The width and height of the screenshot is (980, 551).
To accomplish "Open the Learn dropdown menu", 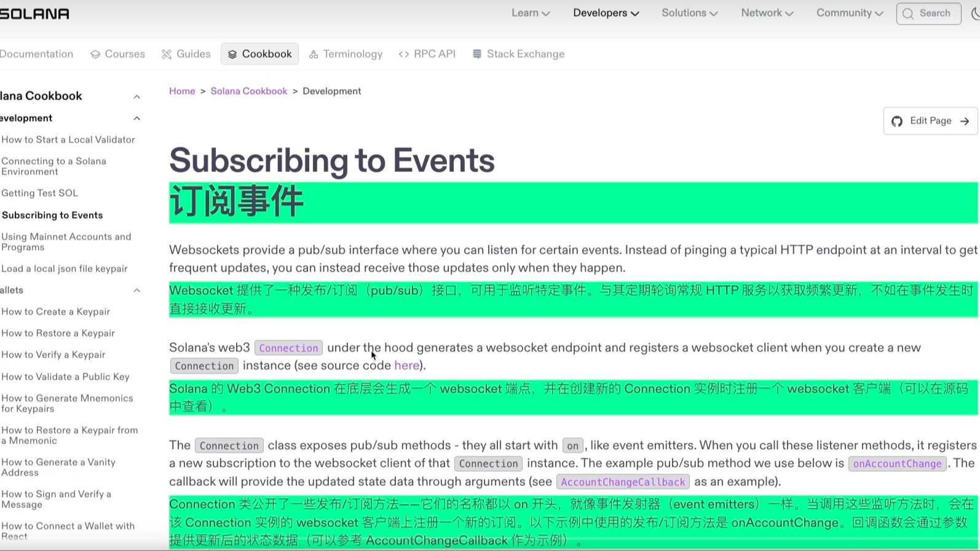I will click(x=531, y=13).
